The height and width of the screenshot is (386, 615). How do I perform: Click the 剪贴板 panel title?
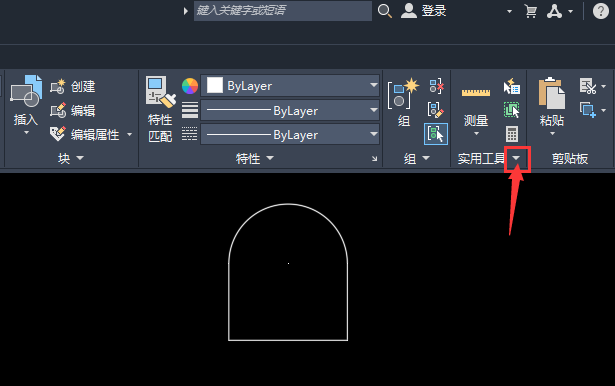(570, 158)
